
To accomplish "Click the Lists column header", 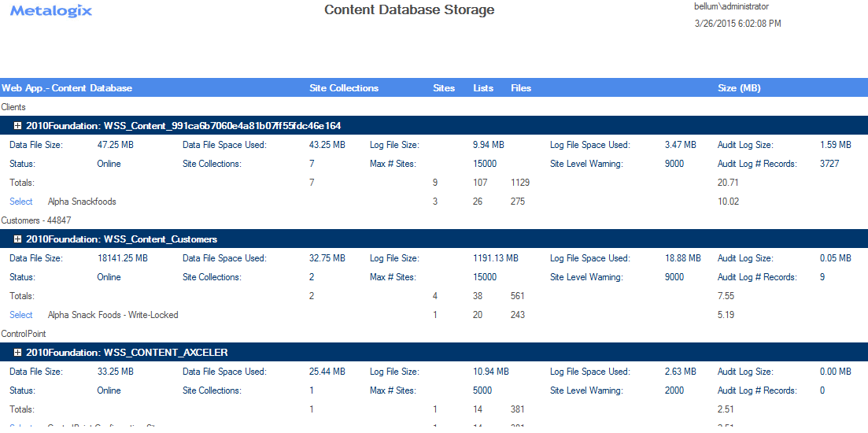I will tap(483, 88).
